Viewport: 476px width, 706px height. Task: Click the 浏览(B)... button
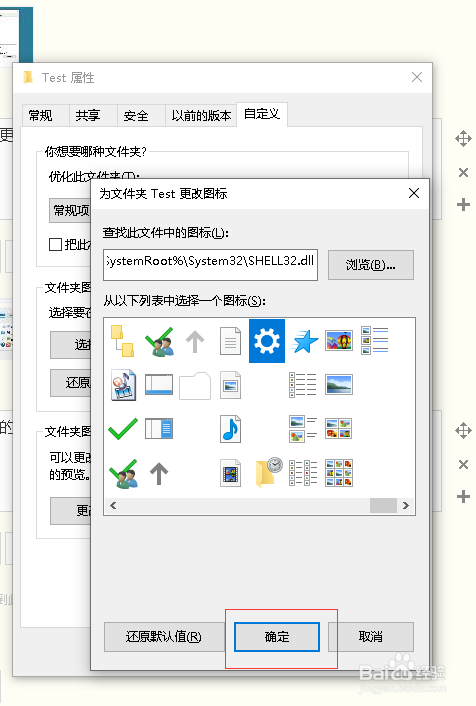(x=371, y=265)
